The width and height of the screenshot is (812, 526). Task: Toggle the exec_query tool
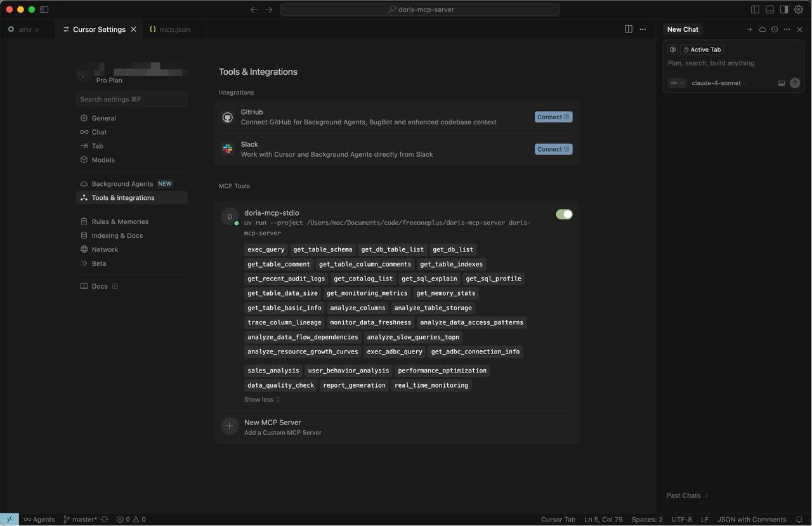point(266,249)
